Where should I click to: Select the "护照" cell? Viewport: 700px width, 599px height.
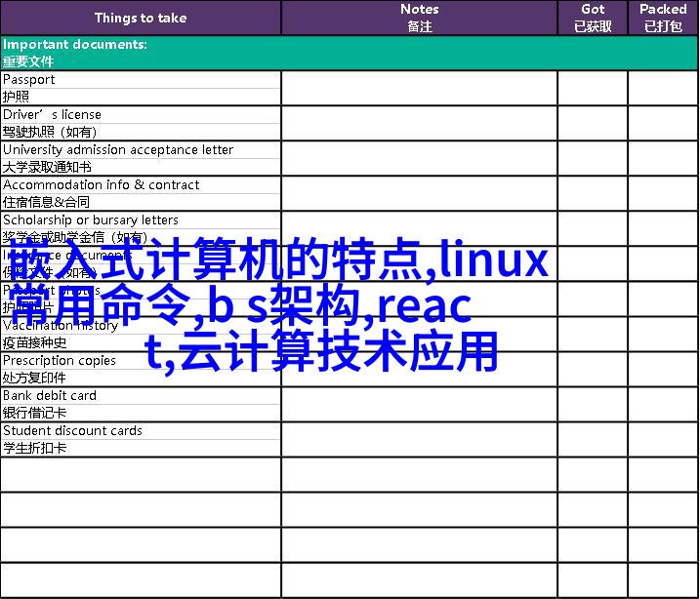pyautogui.click(x=141, y=97)
